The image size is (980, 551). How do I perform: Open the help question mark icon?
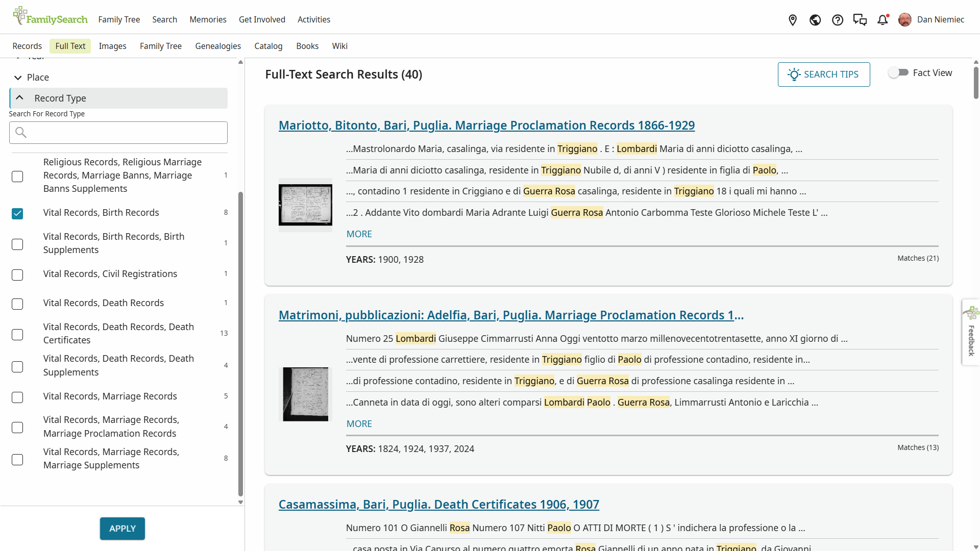pos(838,20)
